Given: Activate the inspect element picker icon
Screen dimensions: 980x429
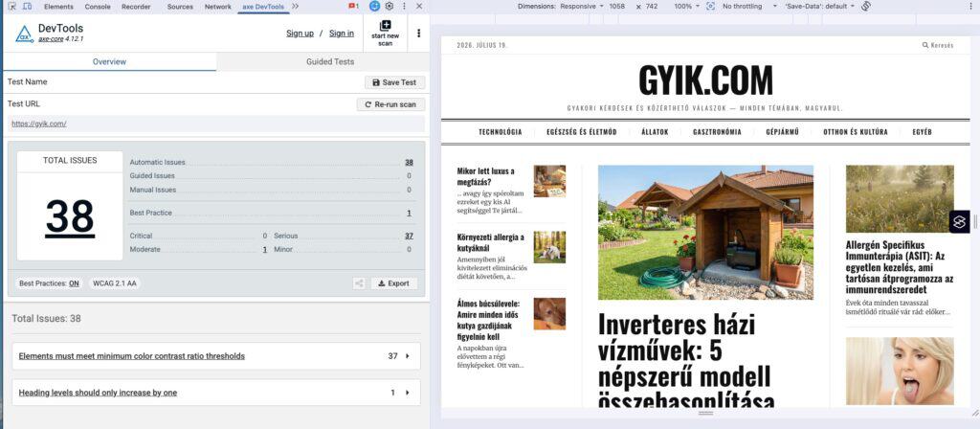Looking at the screenshot, I should pyautogui.click(x=11, y=7).
